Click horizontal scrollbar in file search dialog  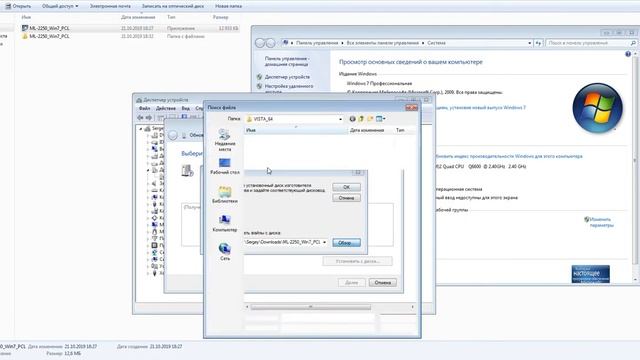pyautogui.click(x=310, y=307)
